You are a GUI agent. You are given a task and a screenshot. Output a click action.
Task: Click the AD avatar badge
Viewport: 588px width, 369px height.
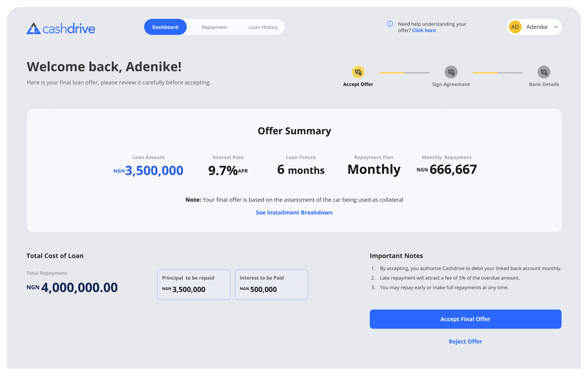pyautogui.click(x=515, y=27)
